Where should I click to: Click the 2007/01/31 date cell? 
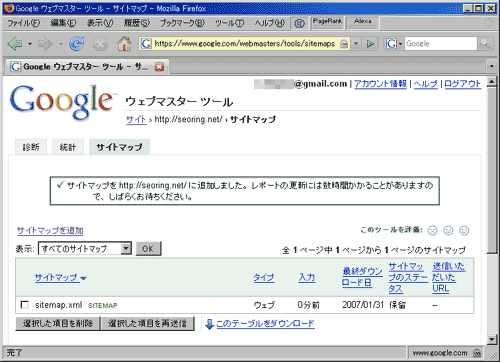(363, 305)
